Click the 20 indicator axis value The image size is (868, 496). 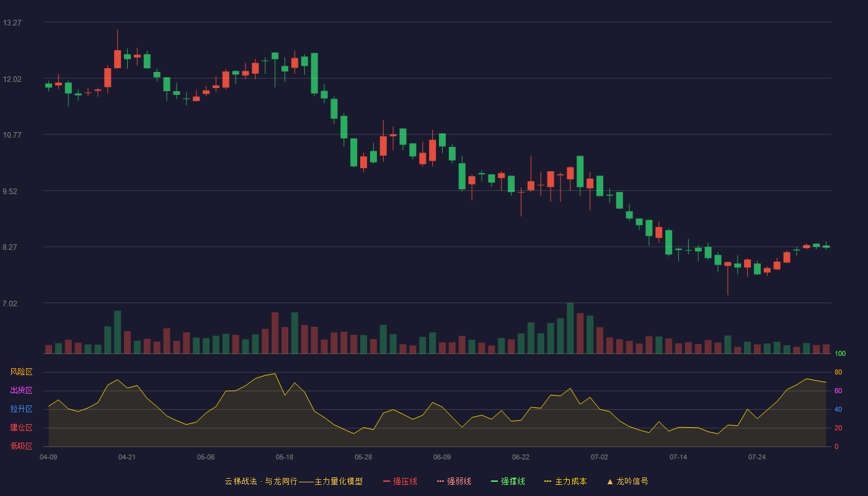coord(838,428)
